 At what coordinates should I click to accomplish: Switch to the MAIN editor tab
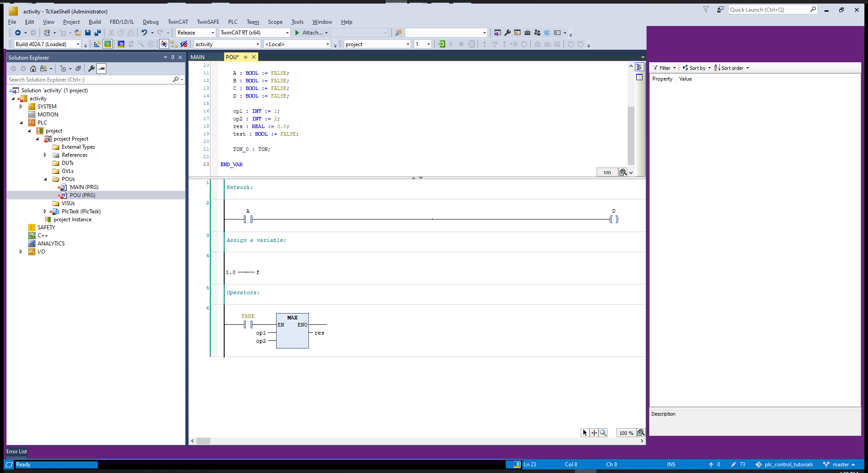click(x=198, y=57)
